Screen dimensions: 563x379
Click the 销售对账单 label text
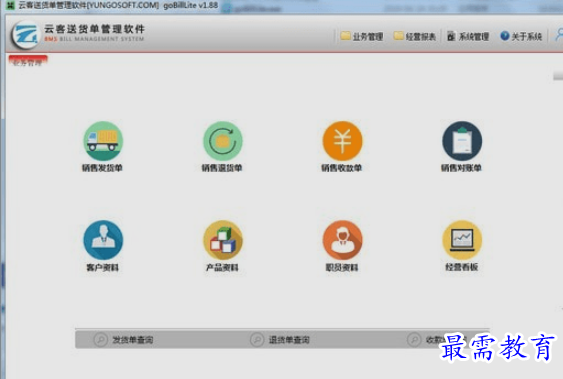(x=461, y=168)
